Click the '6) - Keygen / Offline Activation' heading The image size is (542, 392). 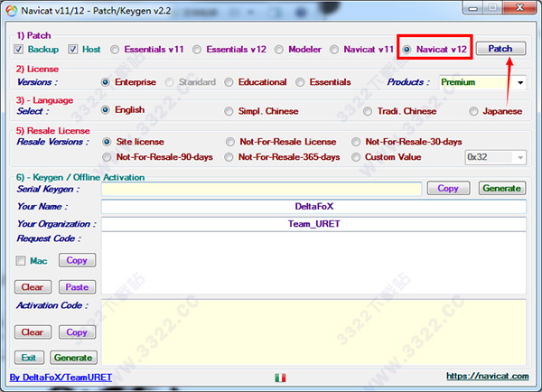(x=80, y=177)
